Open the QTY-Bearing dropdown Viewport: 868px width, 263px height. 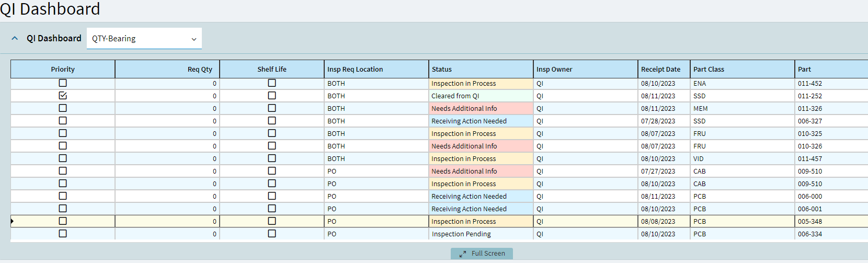(144, 39)
